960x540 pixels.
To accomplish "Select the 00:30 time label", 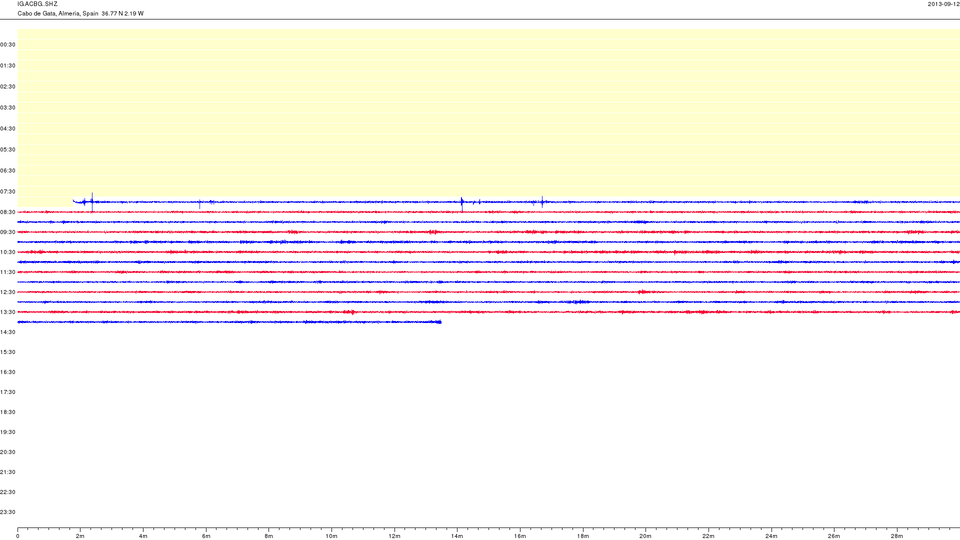I will pos(8,45).
